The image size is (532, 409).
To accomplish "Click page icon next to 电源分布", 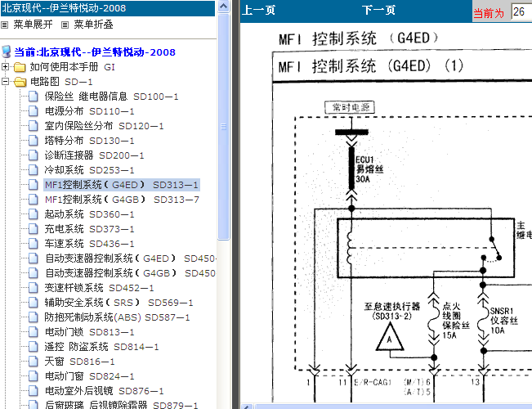I will (x=34, y=111).
